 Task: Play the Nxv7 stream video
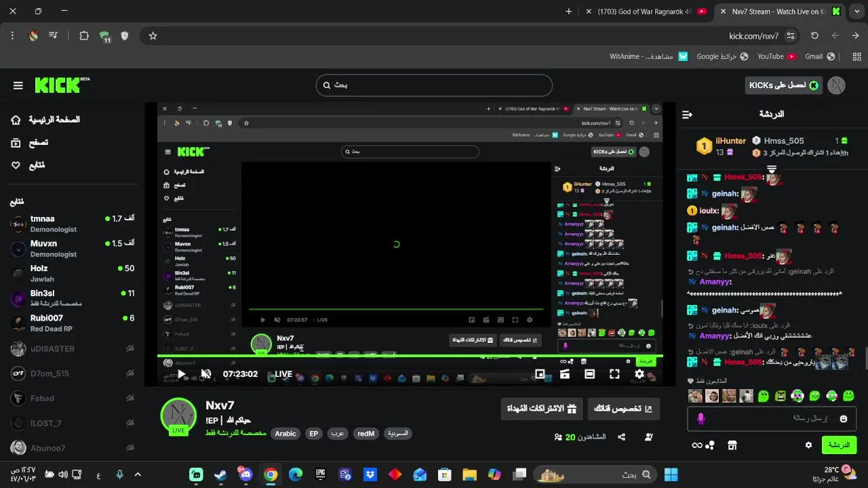click(181, 374)
